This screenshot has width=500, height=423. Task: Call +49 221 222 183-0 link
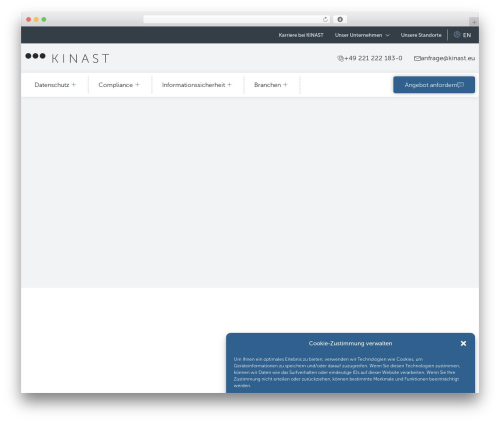point(373,58)
